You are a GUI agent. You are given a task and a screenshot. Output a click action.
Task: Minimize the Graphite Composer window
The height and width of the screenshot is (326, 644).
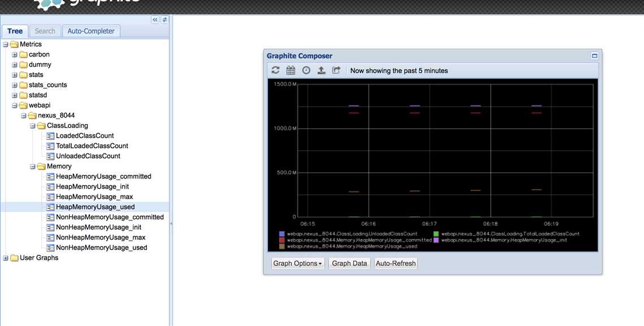click(594, 56)
